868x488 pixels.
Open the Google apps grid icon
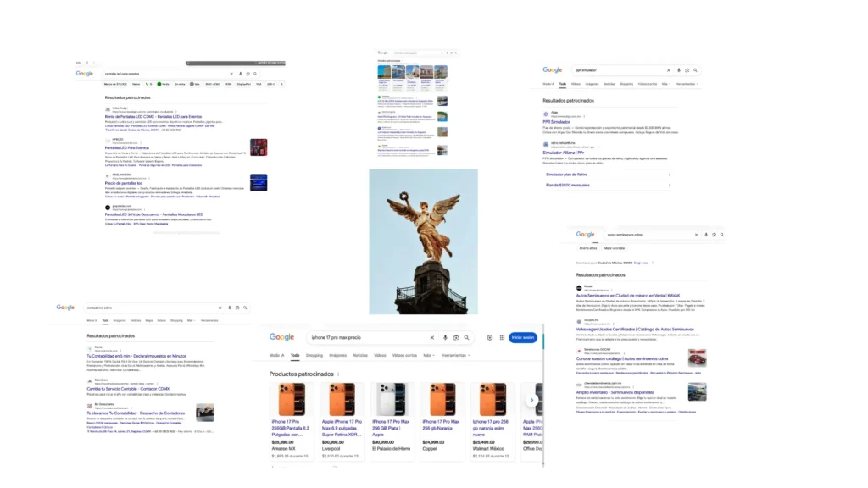[x=502, y=338]
